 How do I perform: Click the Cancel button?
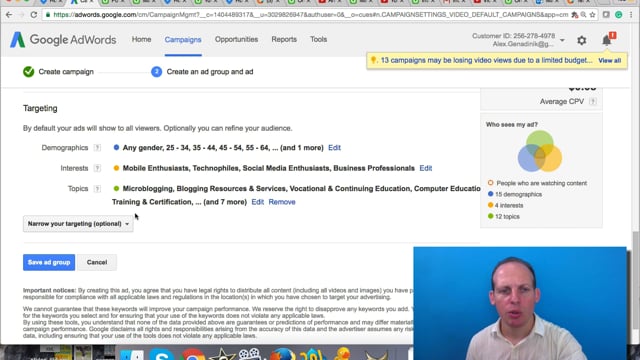click(x=97, y=262)
